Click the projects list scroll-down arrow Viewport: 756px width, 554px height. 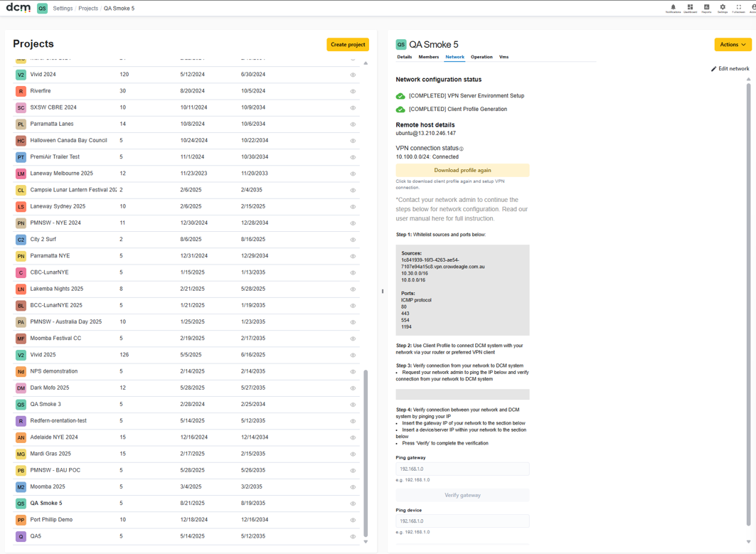(366, 542)
